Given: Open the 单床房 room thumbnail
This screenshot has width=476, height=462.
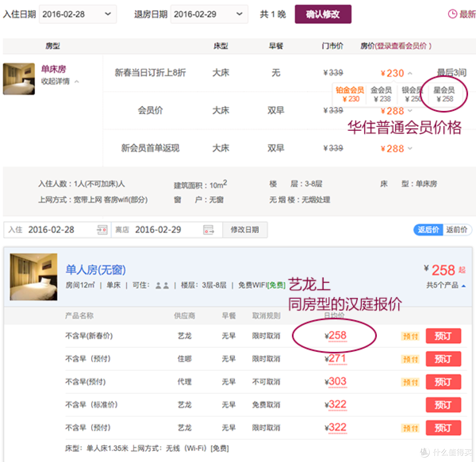Looking at the screenshot, I should coord(19,79).
